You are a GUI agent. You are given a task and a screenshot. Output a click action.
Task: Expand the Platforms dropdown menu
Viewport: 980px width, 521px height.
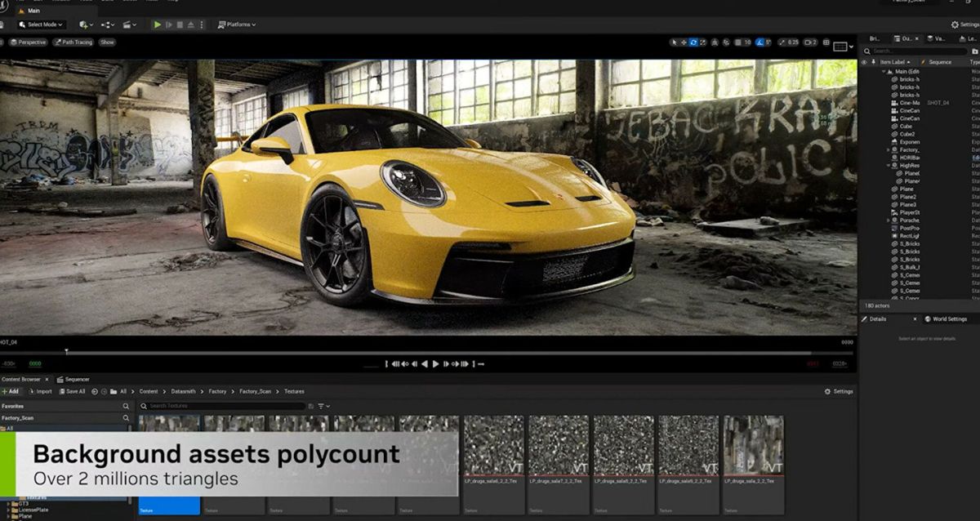pyautogui.click(x=237, y=24)
